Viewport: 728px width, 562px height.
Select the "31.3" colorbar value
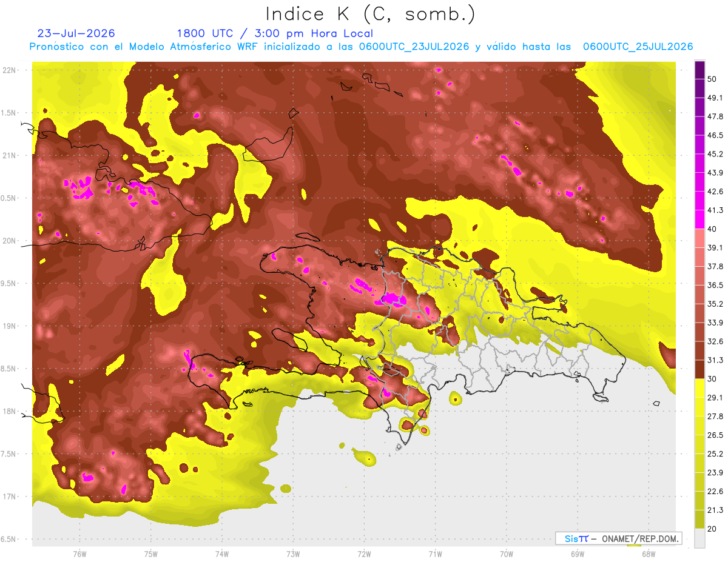coord(715,360)
